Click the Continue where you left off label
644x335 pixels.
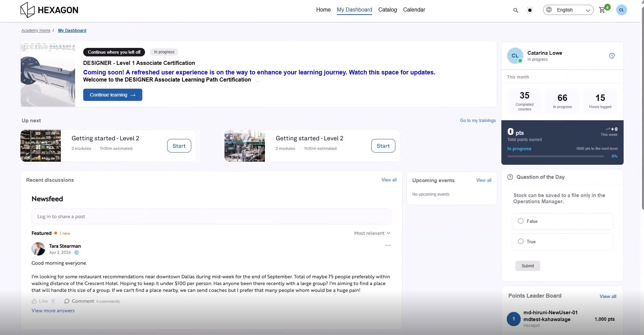(114, 52)
